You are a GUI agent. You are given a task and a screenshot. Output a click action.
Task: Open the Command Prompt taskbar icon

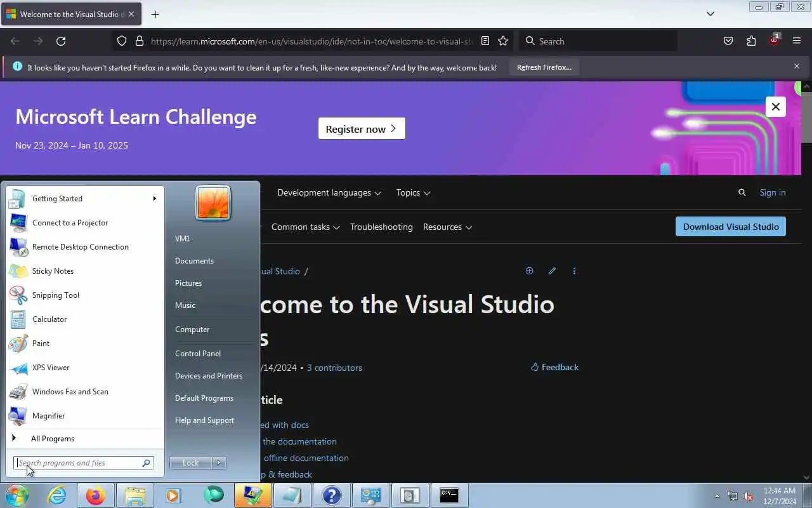[x=449, y=495]
